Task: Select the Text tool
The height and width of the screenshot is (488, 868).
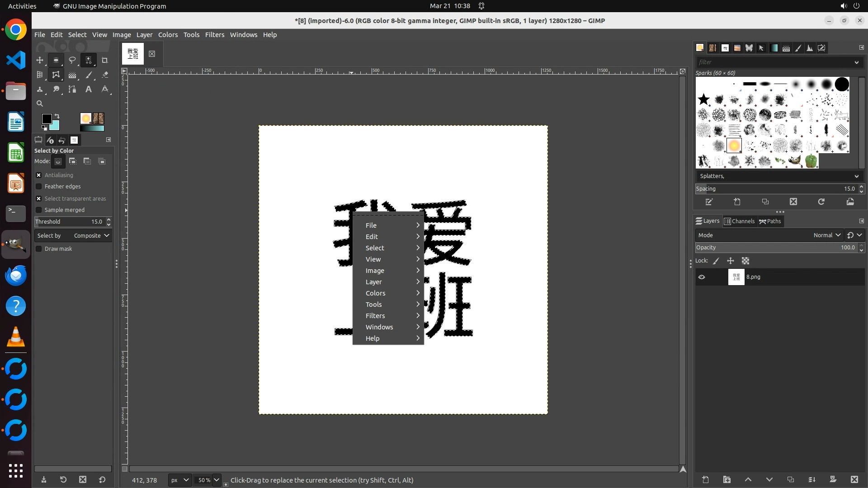Action: tap(89, 89)
